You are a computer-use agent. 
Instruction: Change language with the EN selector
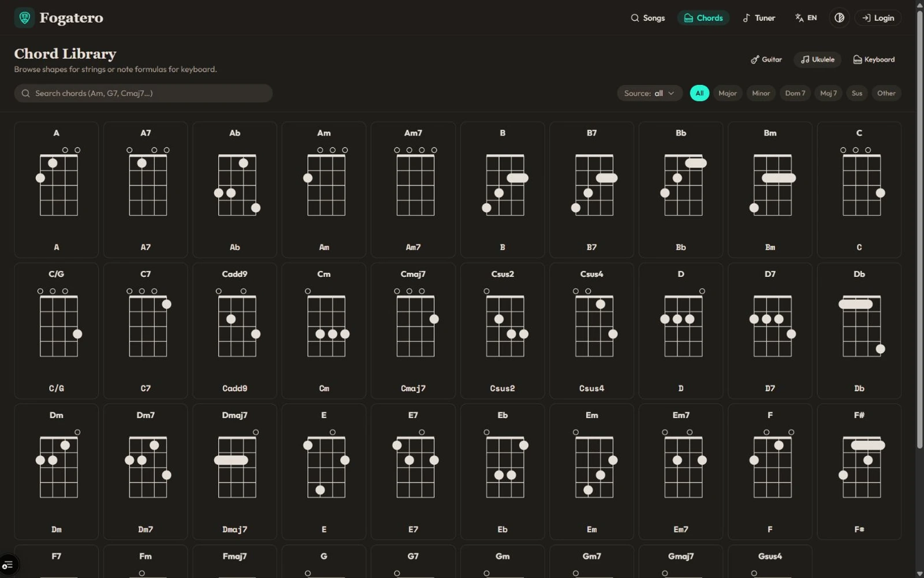(806, 18)
